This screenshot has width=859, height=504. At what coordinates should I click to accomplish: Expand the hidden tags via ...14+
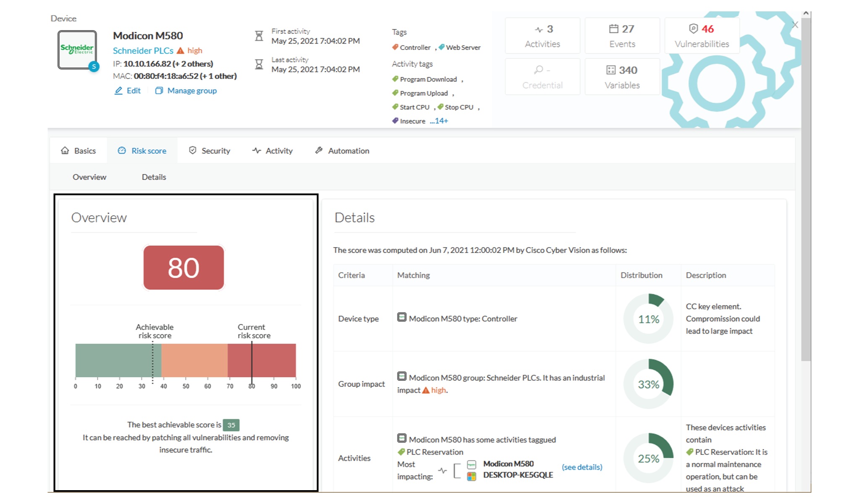(439, 121)
